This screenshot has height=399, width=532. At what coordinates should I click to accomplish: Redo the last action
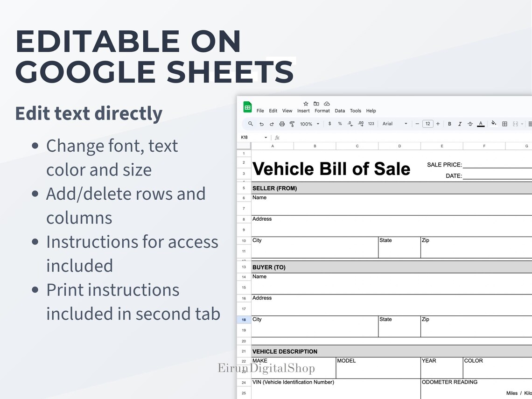[x=272, y=124]
